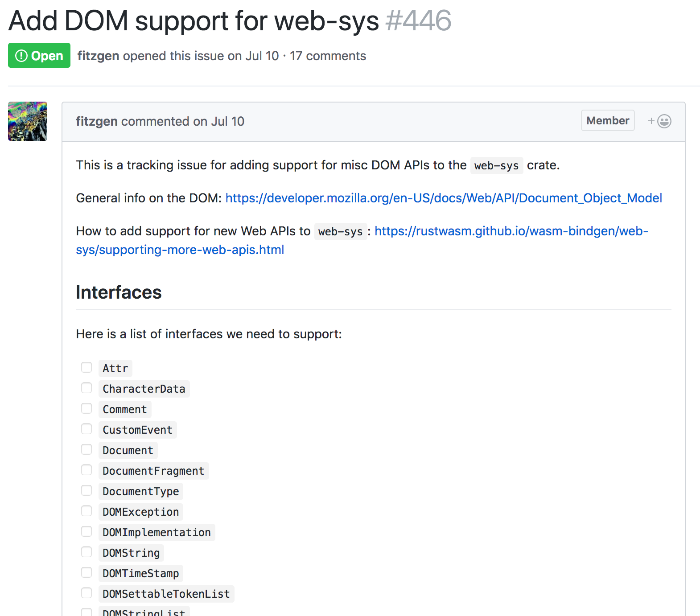Click the Member badge label
Screen dimensions: 700x616
[x=607, y=121]
